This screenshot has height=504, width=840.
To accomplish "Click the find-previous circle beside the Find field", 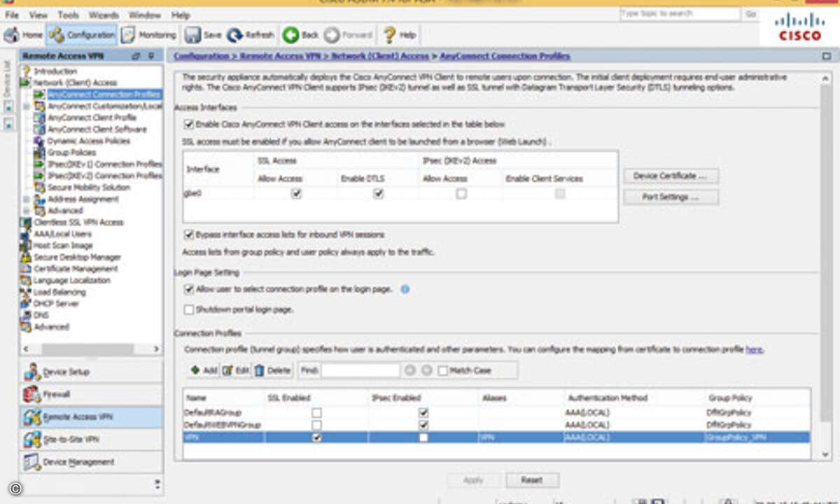I will (409, 370).
